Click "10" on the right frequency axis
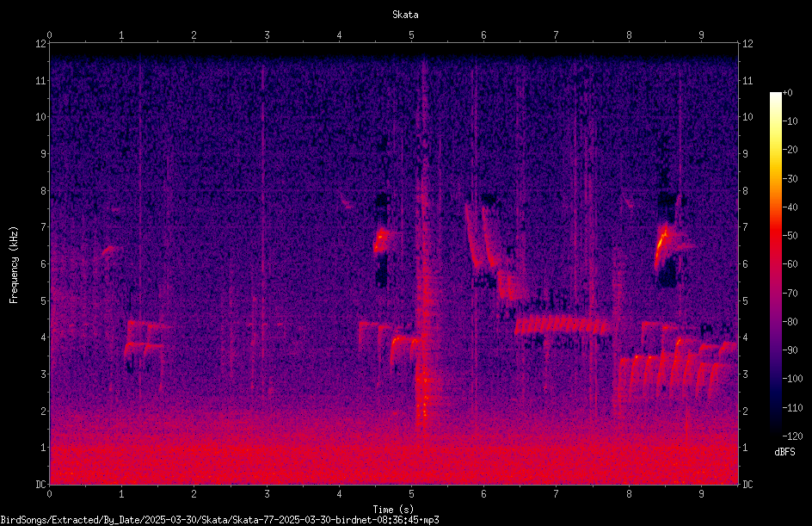 tap(747, 117)
